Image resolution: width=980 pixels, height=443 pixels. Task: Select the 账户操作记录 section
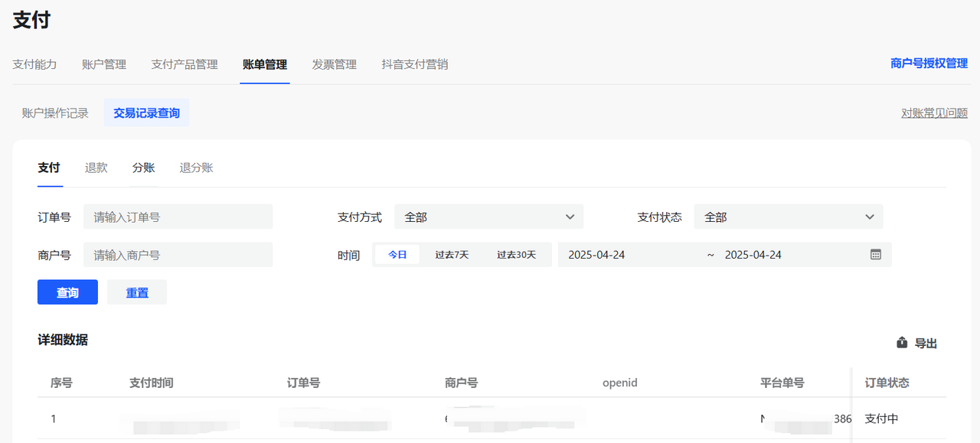[55, 113]
